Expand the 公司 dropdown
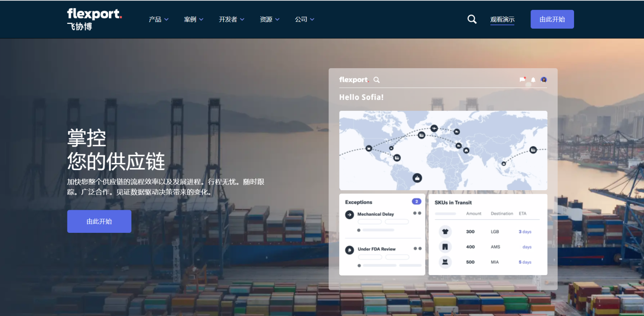644x316 pixels. coord(304,19)
